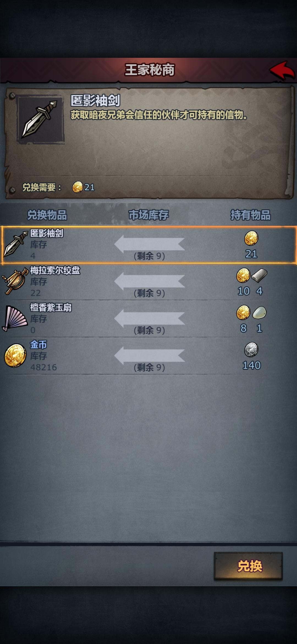Image resolution: width=297 pixels, height=644 pixels.
Task: Click gold coin cost icon beside 兑换需要
Action: 78,187
